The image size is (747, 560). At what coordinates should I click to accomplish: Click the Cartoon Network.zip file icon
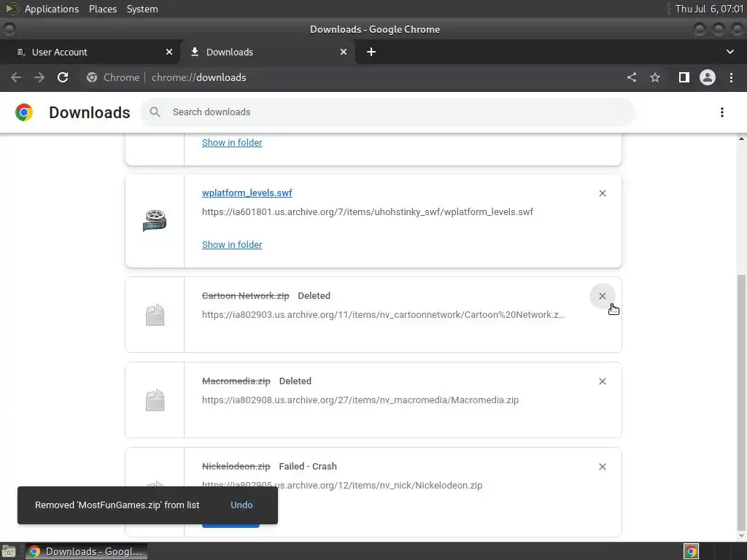click(x=155, y=315)
